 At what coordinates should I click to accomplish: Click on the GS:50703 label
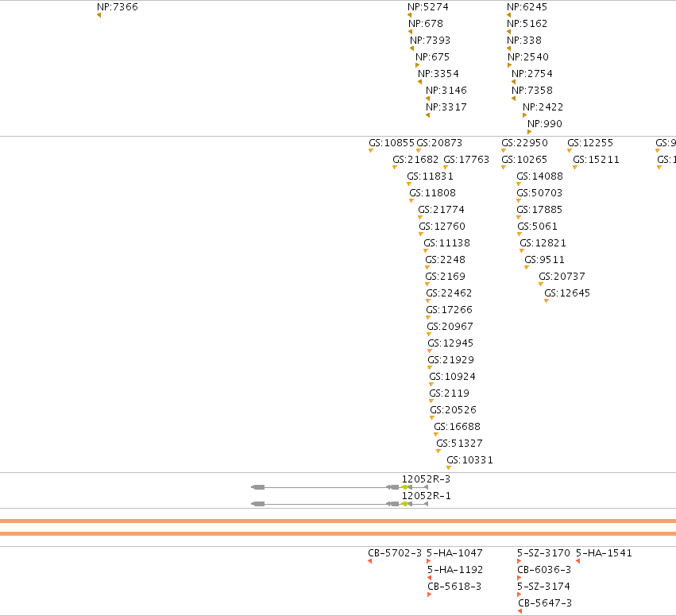(x=539, y=193)
